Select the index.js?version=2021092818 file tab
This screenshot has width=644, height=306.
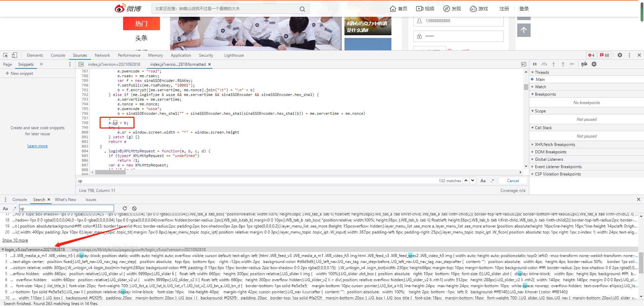click(x=114, y=64)
